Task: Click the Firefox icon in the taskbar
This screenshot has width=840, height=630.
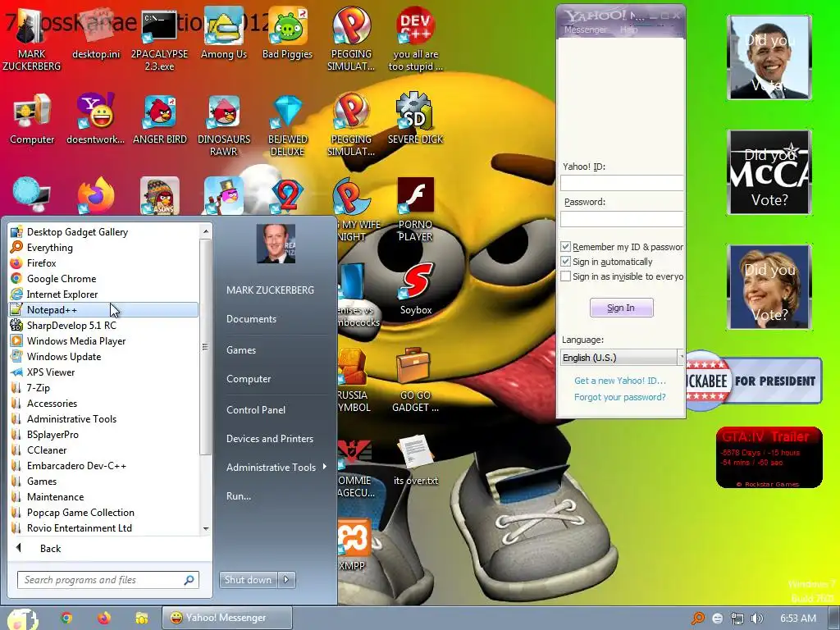Action: [104, 618]
